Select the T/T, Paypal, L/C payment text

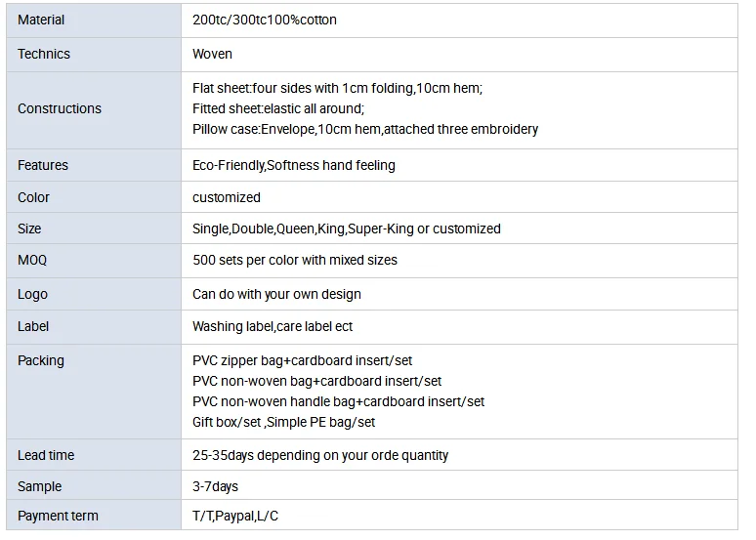235,516
